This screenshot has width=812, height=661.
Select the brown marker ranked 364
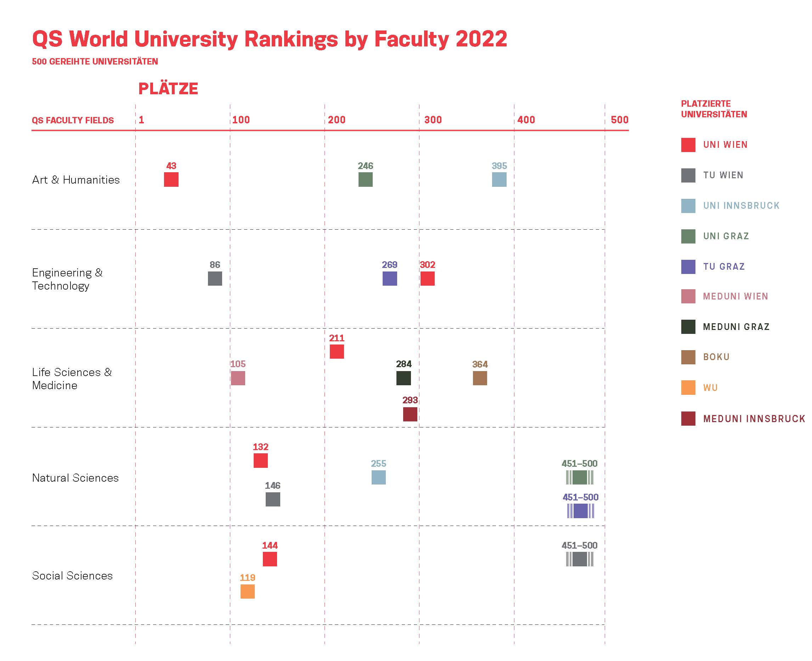480,378
